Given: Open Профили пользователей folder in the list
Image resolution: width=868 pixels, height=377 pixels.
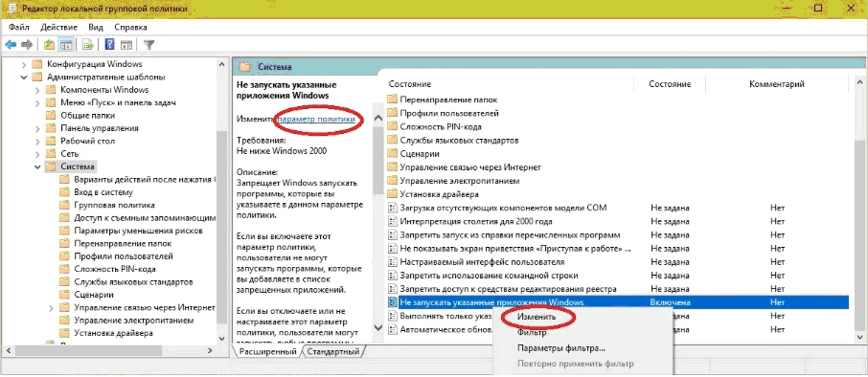Looking at the screenshot, I should [449, 113].
